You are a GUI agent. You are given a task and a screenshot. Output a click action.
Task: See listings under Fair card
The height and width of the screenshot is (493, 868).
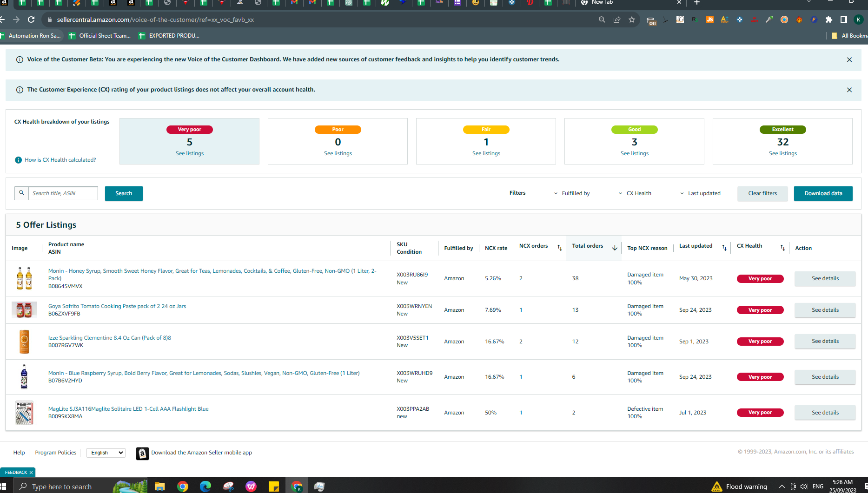coord(486,153)
